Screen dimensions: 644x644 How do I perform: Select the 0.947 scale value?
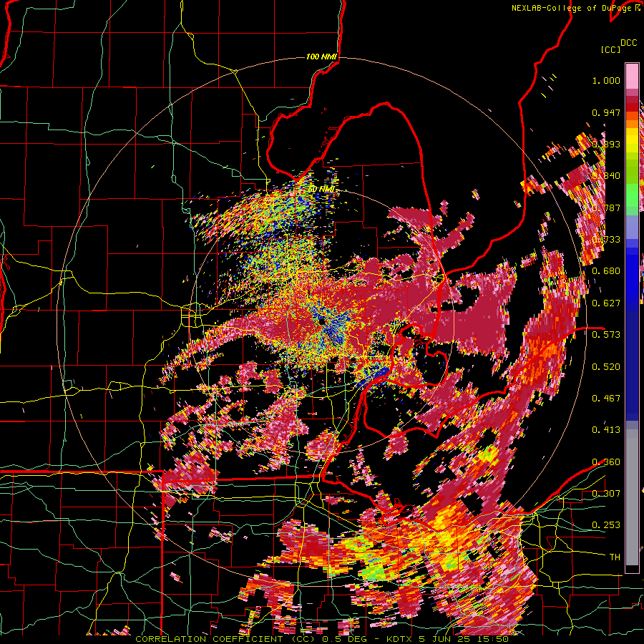point(606,112)
